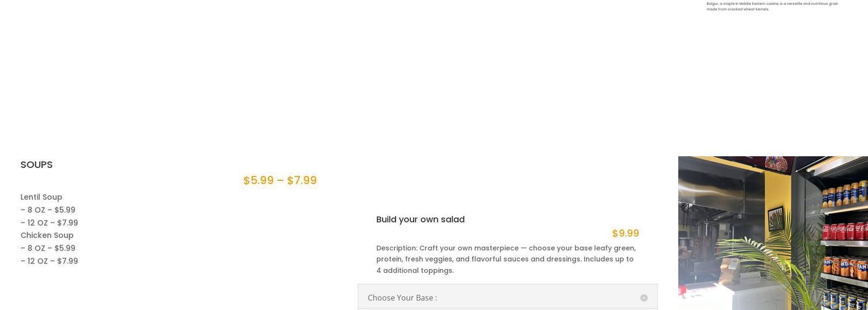Click the 8 OZ line under Lentil Soup

[x=48, y=210]
